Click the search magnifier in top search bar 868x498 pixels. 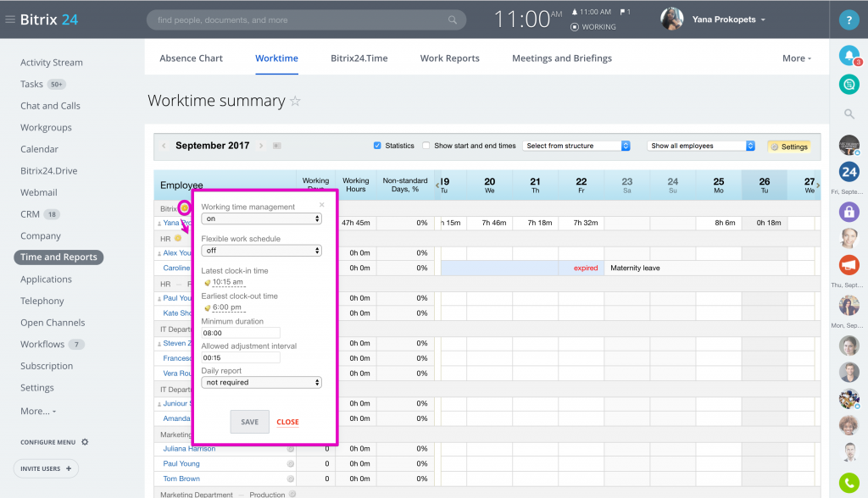coord(453,20)
